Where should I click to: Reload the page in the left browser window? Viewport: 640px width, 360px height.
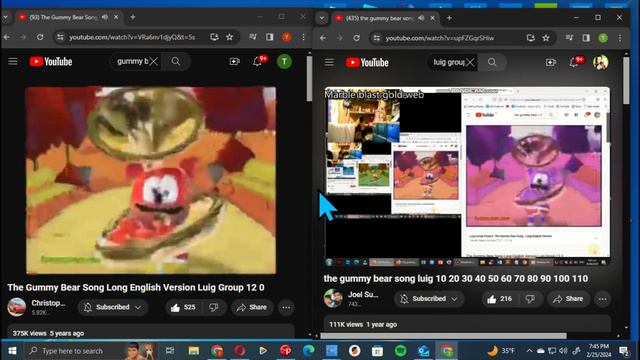[x=40, y=37]
